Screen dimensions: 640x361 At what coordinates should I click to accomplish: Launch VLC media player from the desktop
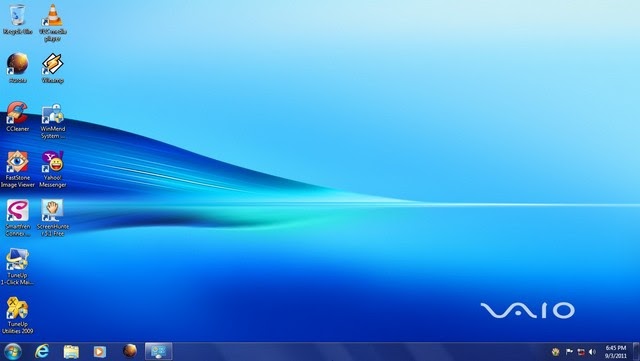click(53, 23)
